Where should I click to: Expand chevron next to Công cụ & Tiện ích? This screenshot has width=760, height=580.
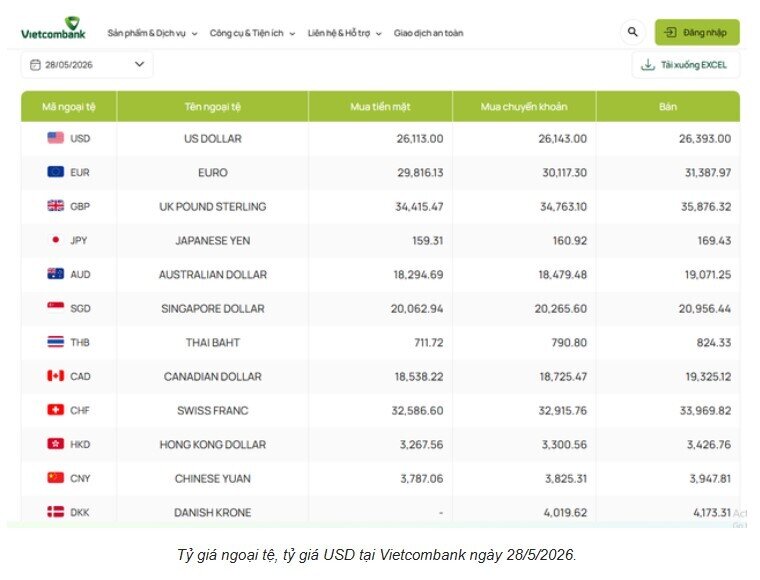[x=292, y=34]
